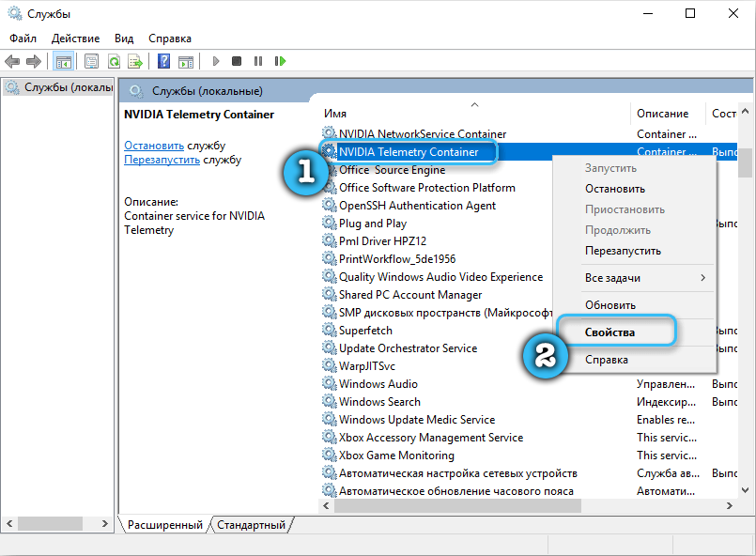Click the Перезапустить service link
Screen dimensions: 756x556
coord(162,160)
